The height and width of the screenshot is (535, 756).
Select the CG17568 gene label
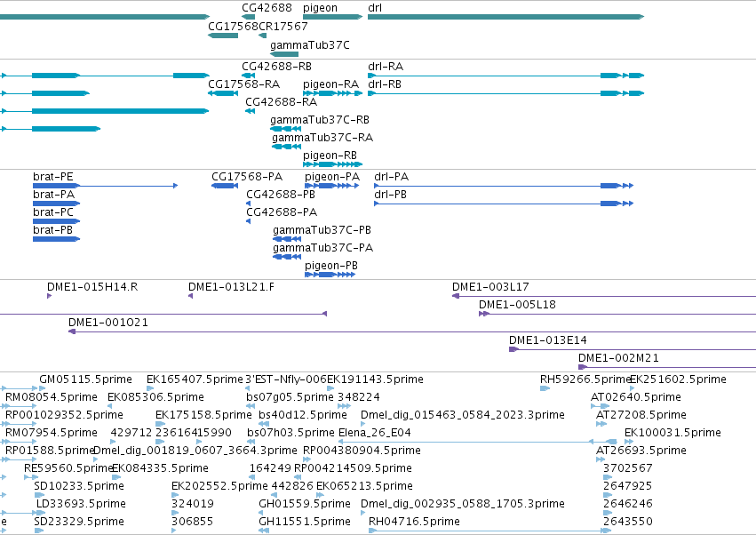coord(233,26)
